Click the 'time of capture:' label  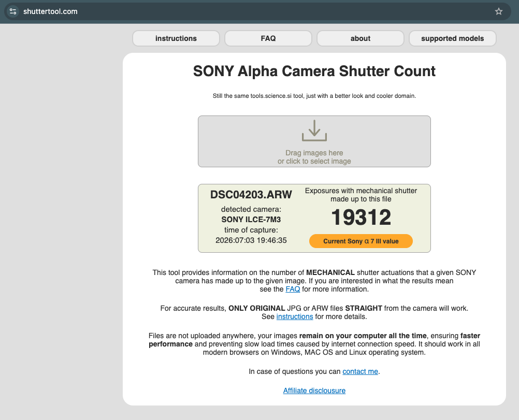click(251, 230)
